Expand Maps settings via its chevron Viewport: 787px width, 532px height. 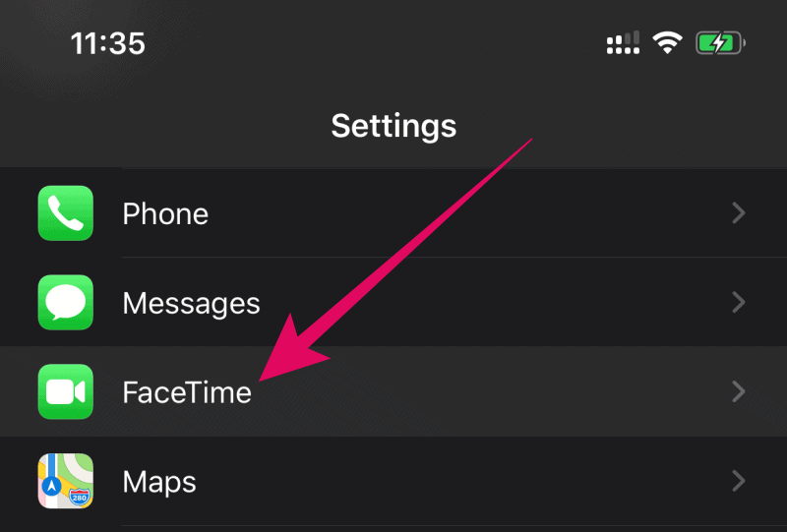tap(739, 481)
